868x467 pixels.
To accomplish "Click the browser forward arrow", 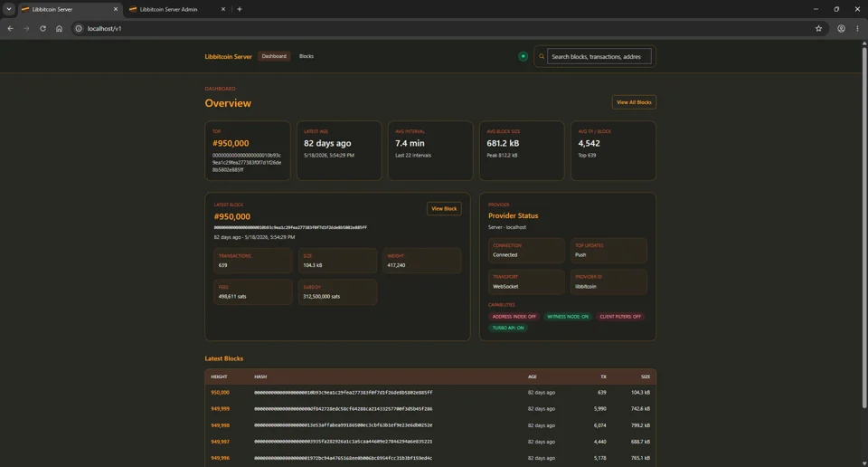I will click(x=26, y=28).
